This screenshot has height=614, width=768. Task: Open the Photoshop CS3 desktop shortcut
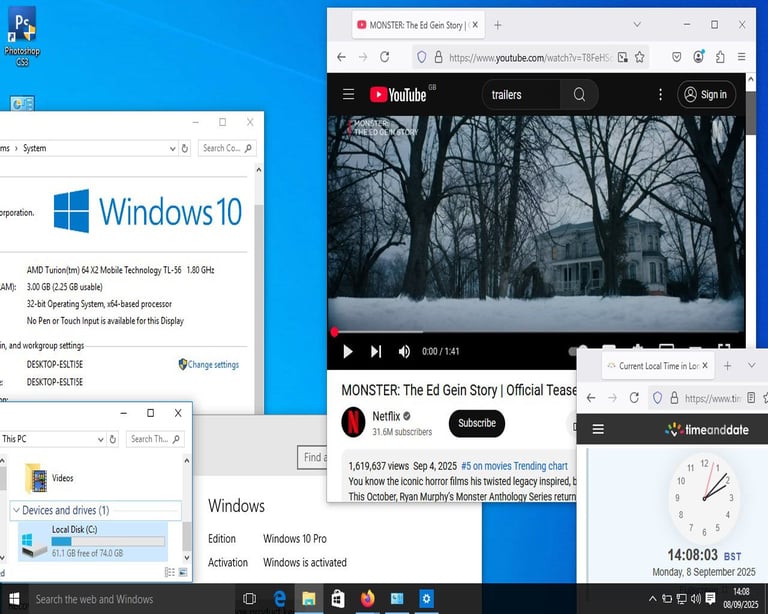(22, 36)
